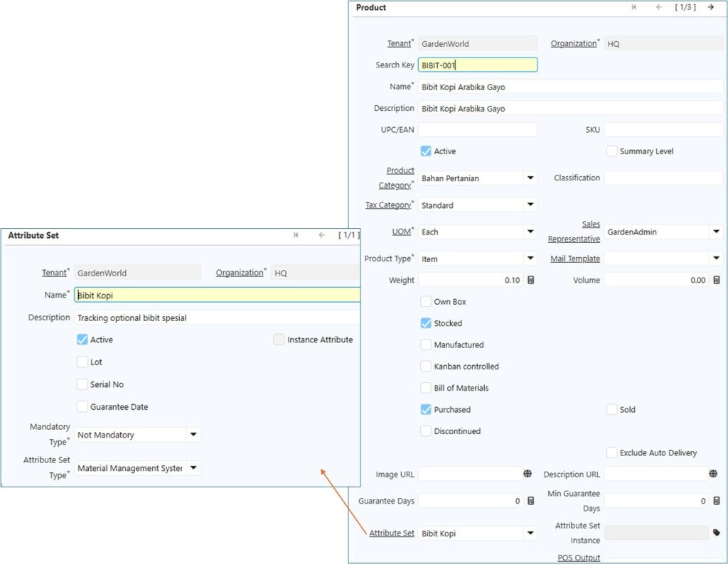This screenshot has width=728, height=564.
Task: Open the Volume field calculator
Action: (716, 281)
